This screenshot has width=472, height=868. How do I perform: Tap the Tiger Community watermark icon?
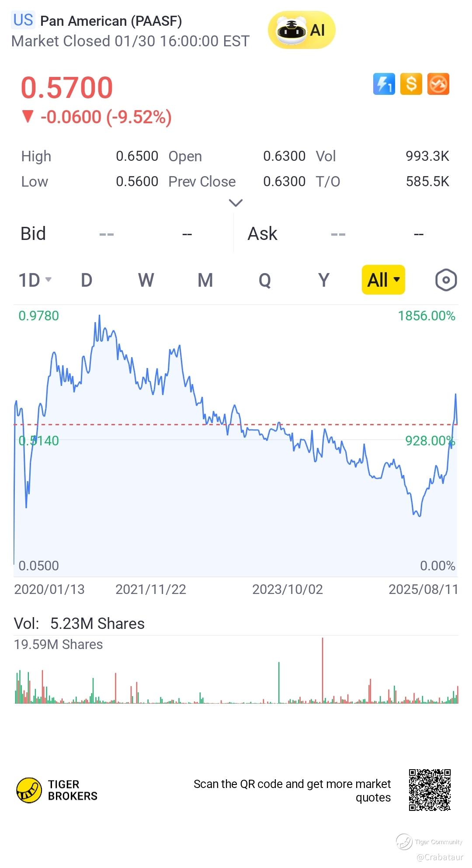pyautogui.click(x=404, y=841)
